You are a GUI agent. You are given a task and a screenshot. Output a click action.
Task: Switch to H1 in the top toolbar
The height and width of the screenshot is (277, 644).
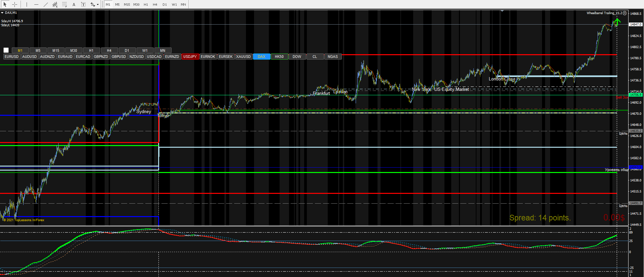point(146,4)
